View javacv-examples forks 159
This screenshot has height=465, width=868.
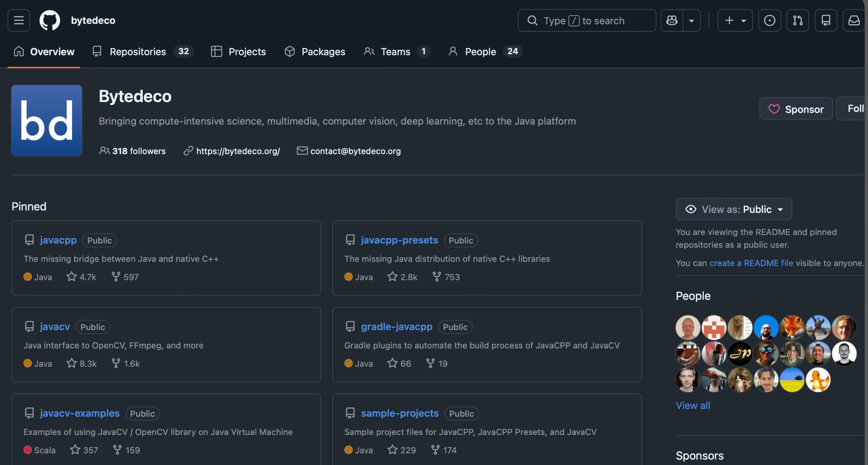(126, 450)
